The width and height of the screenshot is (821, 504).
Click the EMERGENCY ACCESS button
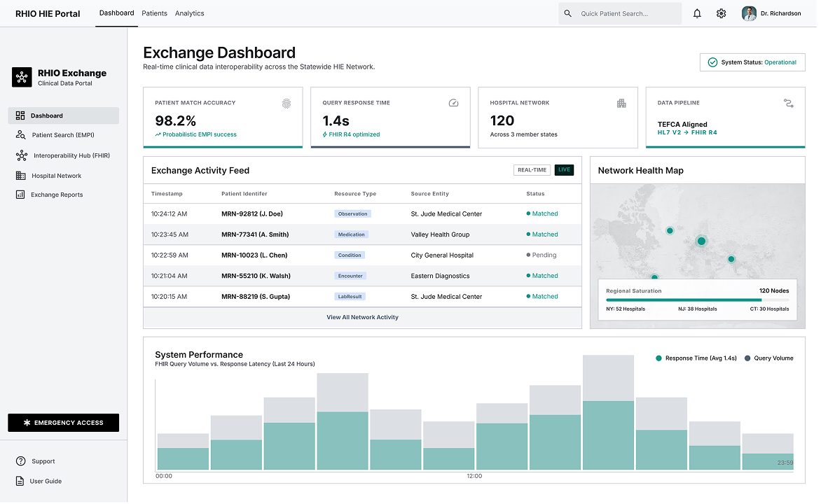pos(64,424)
